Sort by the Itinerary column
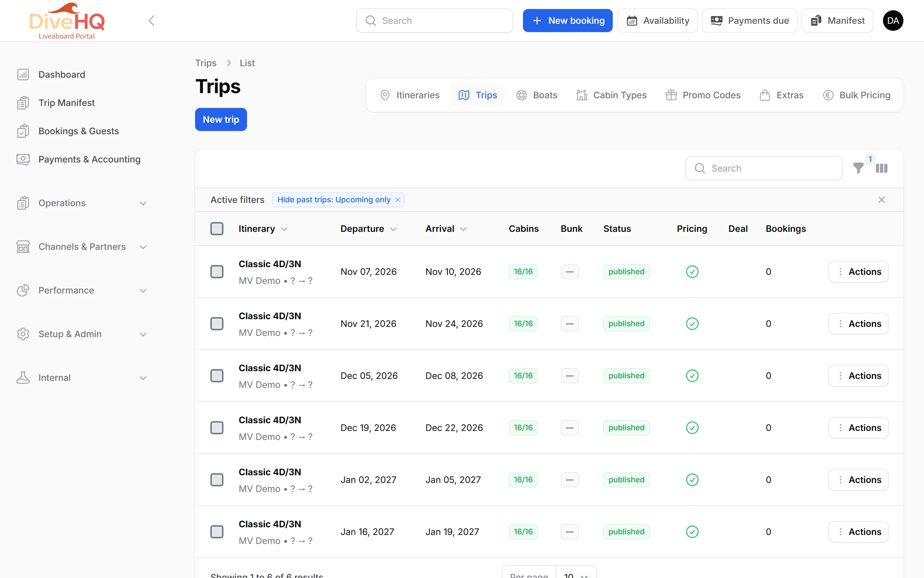The width and height of the screenshot is (924, 578). [x=263, y=229]
